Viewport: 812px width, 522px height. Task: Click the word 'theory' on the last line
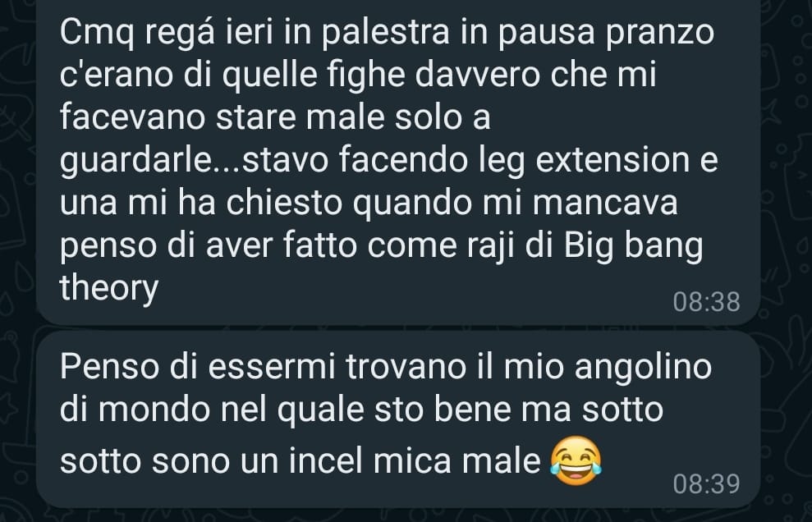pos(108,289)
